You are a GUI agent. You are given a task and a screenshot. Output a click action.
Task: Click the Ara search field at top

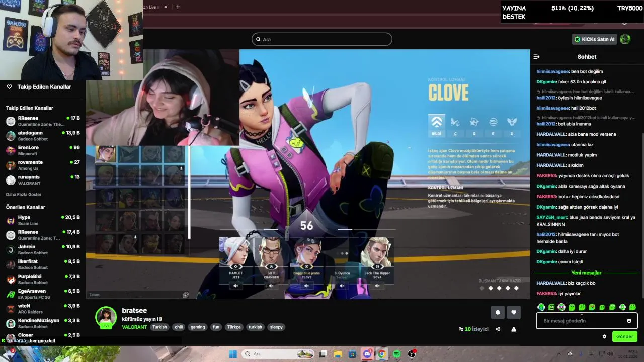322,39
